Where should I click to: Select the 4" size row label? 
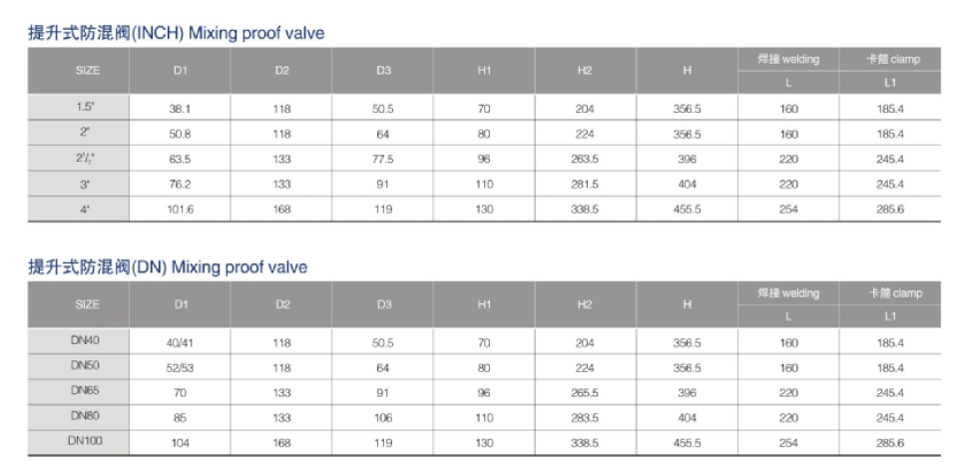(x=86, y=210)
